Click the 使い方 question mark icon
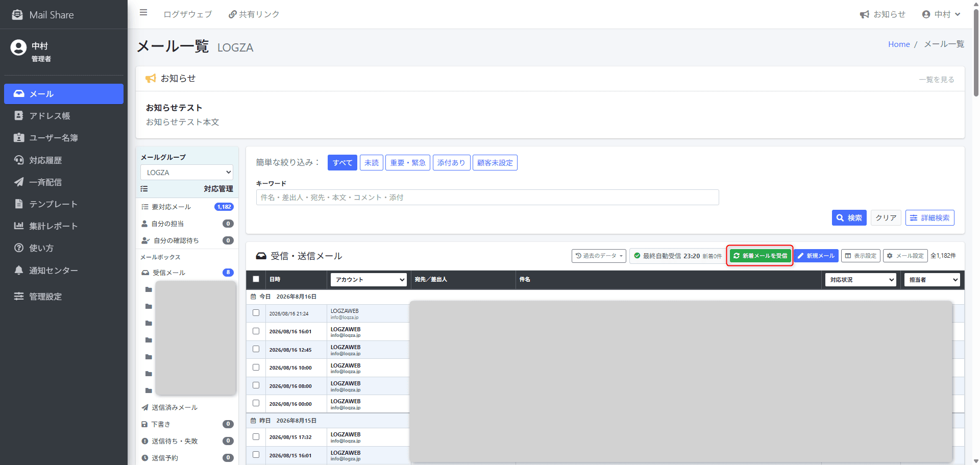Screen dimensions: 980x465 click(19, 248)
